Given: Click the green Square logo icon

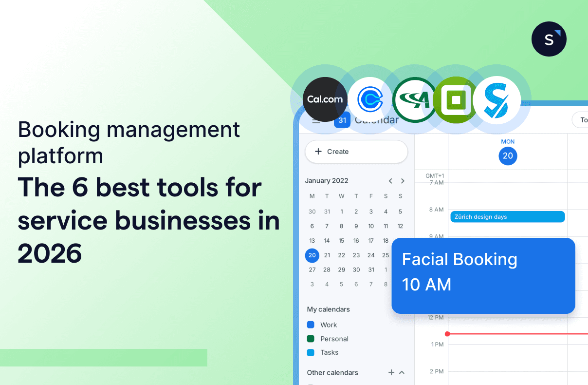Looking at the screenshot, I should (456, 99).
